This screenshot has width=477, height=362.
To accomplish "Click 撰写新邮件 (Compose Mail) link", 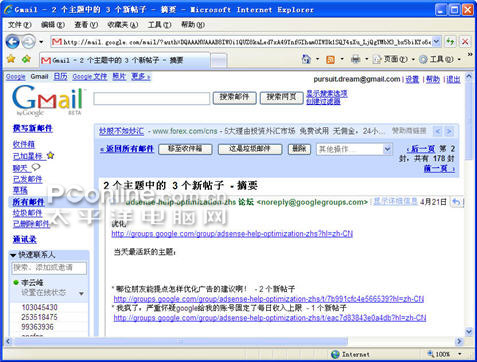I will pos(33,128).
